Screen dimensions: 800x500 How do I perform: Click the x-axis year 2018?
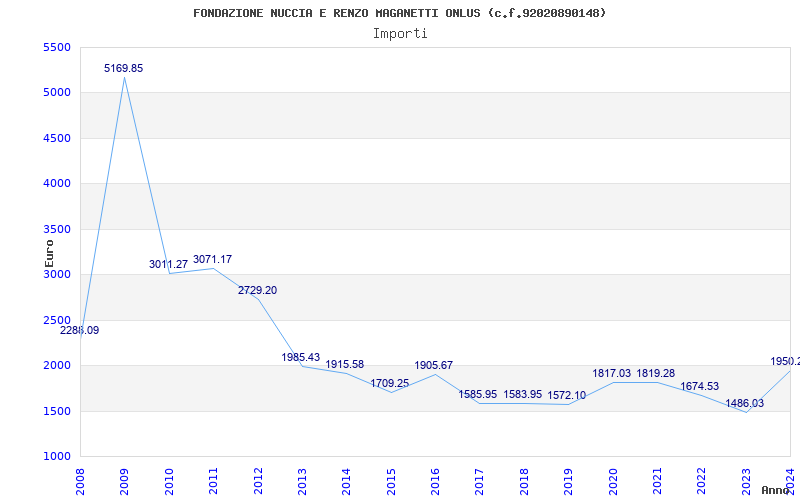[x=524, y=481]
